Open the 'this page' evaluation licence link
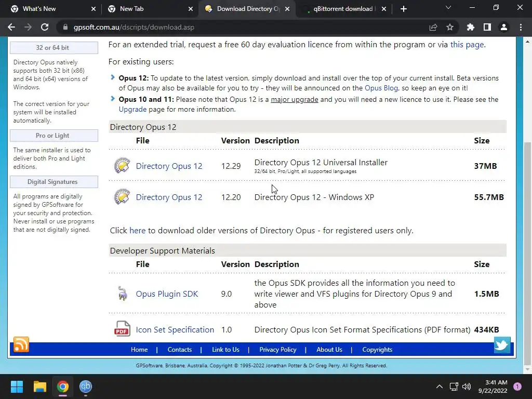The image size is (532, 399). click(467, 45)
